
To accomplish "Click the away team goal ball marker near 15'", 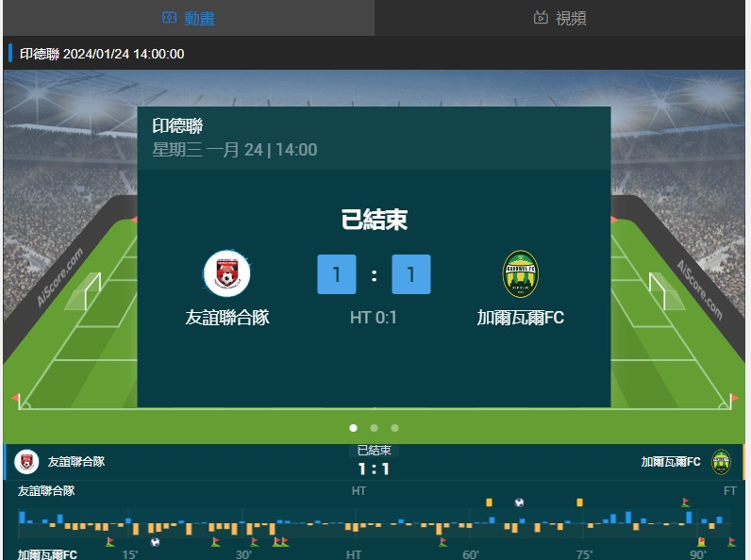I will [155, 542].
